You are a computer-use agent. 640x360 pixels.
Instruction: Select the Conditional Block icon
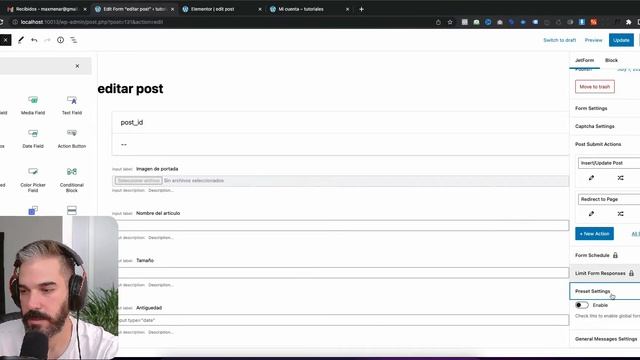[x=72, y=171]
